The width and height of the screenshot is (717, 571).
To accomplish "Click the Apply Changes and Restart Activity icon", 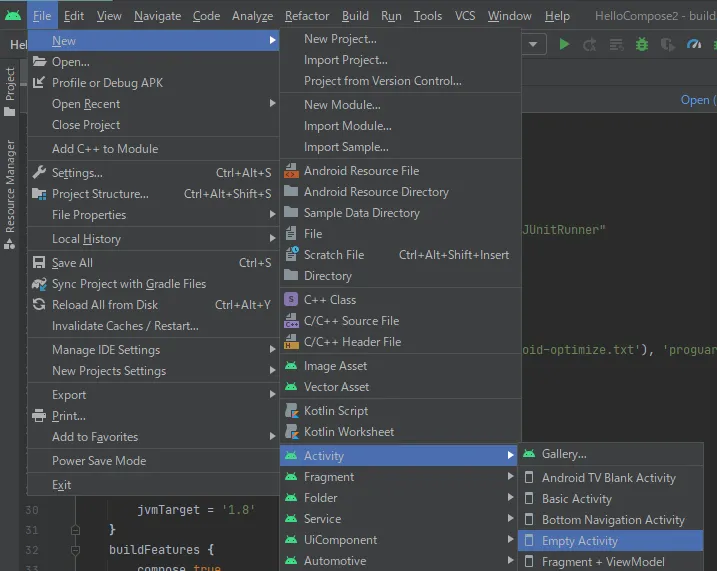I will coord(590,44).
